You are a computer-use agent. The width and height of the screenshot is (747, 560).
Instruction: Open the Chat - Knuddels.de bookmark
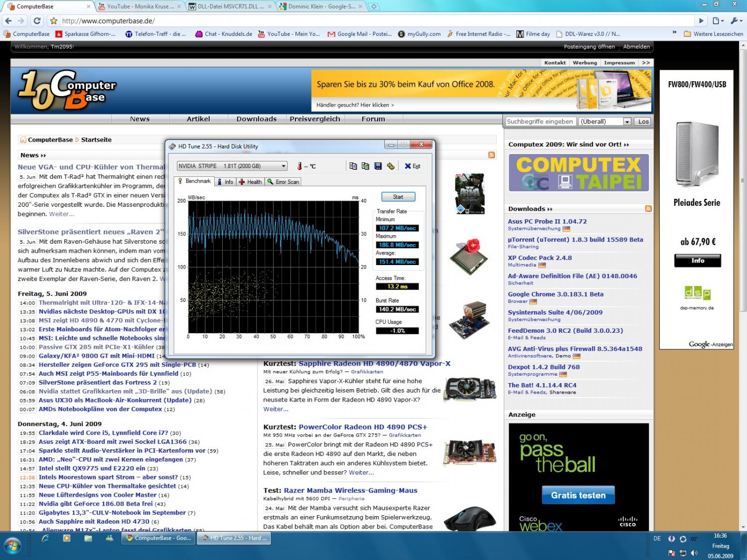point(224,34)
